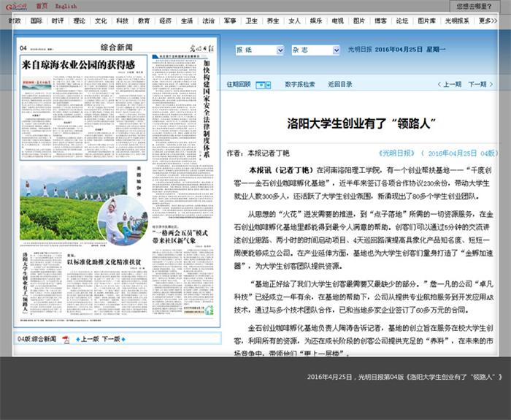Open the 女人 section
This screenshot has height=420, width=511.
tap(294, 21)
